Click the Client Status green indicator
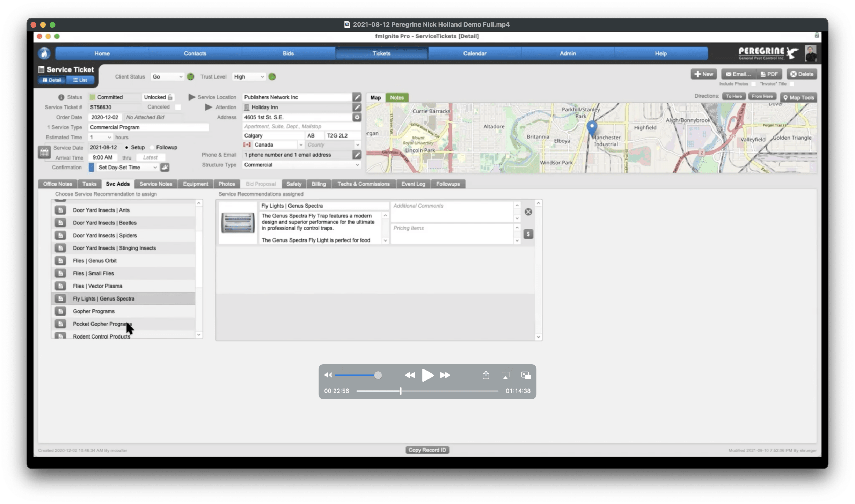Viewport: 855px width, 504px height. pyautogui.click(x=190, y=76)
